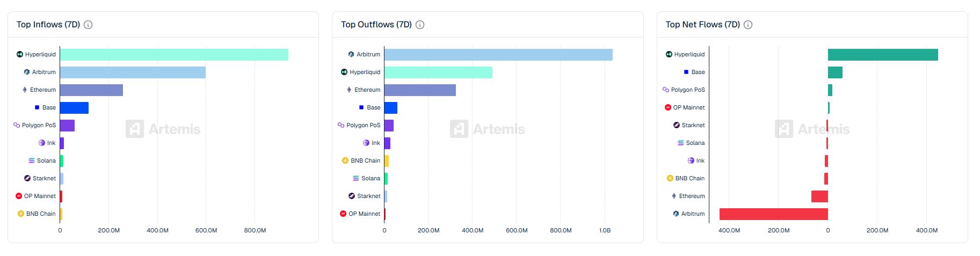Viewport: 980px width, 256px height.
Task: Click the Ink logo in Top Inflows chart
Action: click(x=42, y=143)
